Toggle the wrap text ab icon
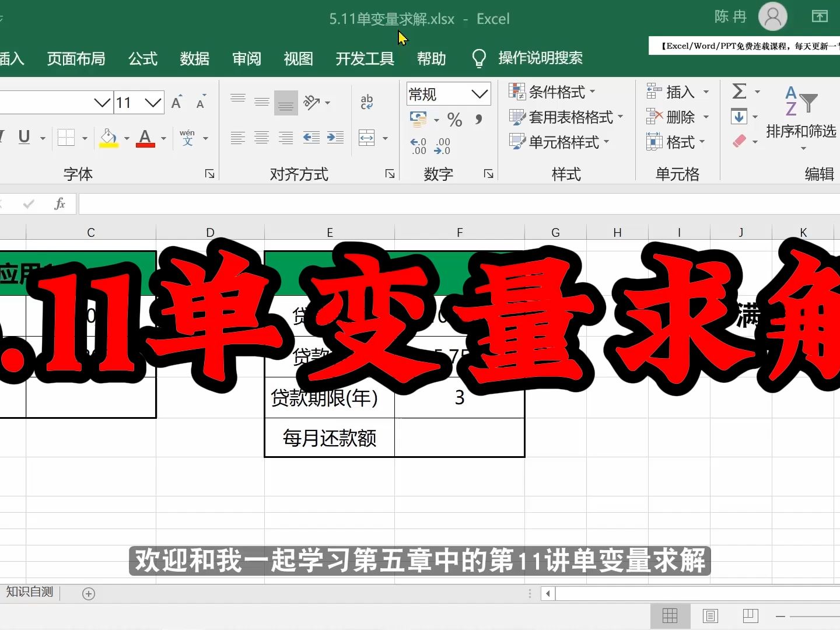Image resolution: width=840 pixels, height=630 pixels. click(x=366, y=101)
